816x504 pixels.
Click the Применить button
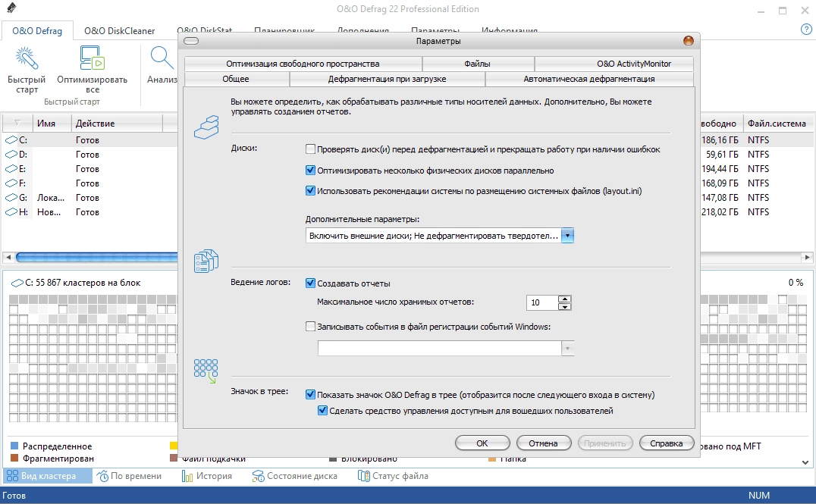[x=604, y=443]
